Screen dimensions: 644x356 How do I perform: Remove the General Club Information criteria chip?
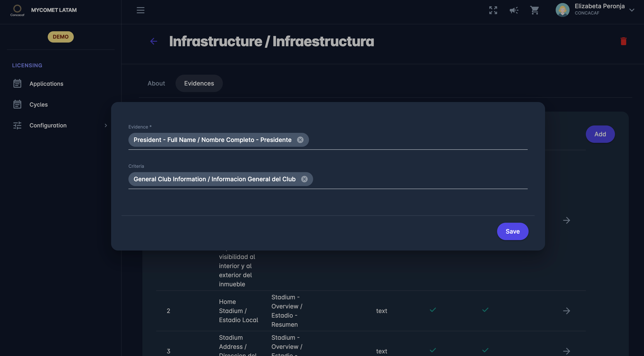click(x=304, y=179)
